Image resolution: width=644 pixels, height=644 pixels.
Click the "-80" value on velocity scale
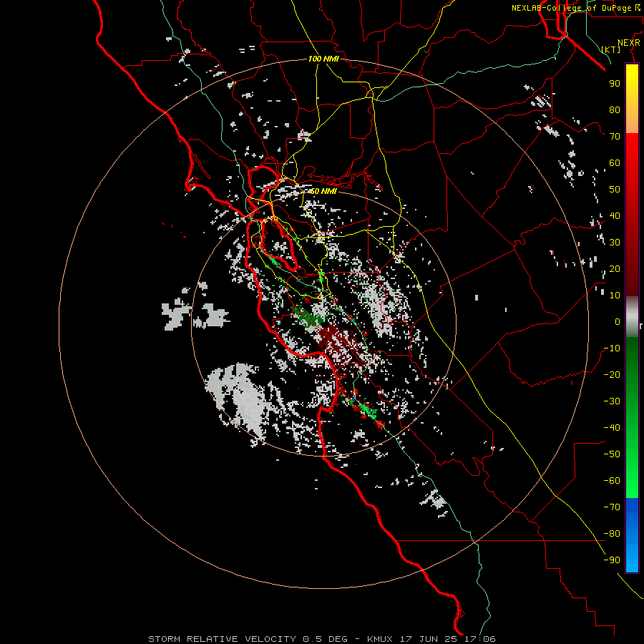tap(612, 534)
